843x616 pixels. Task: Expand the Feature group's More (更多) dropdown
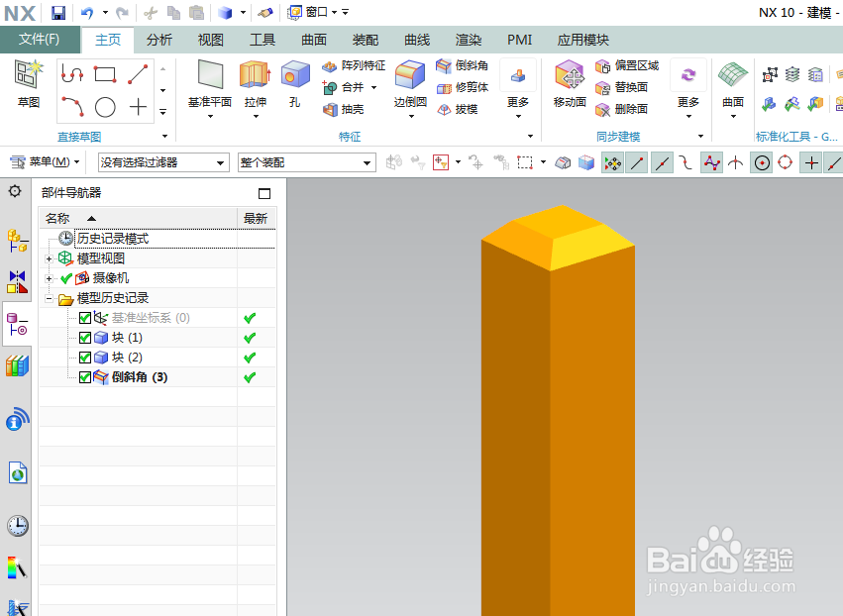(x=518, y=91)
